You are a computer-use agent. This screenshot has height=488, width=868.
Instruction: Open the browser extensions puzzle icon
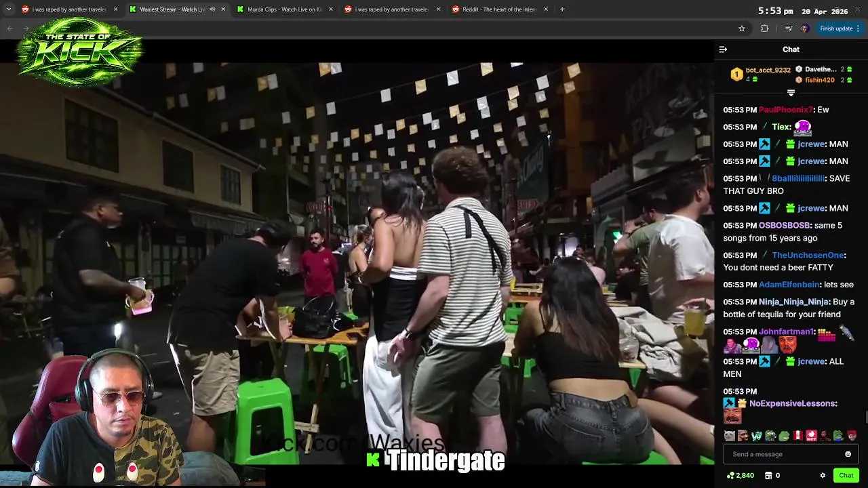(765, 28)
